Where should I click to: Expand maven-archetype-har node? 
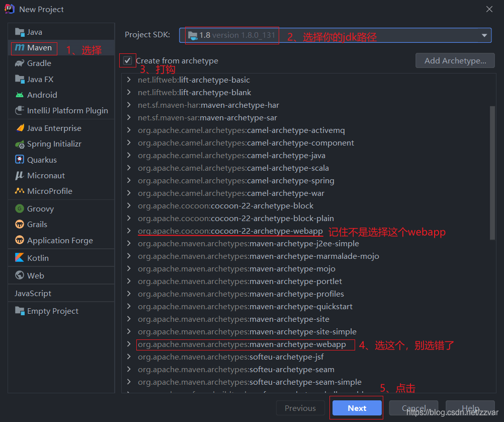(x=129, y=105)
